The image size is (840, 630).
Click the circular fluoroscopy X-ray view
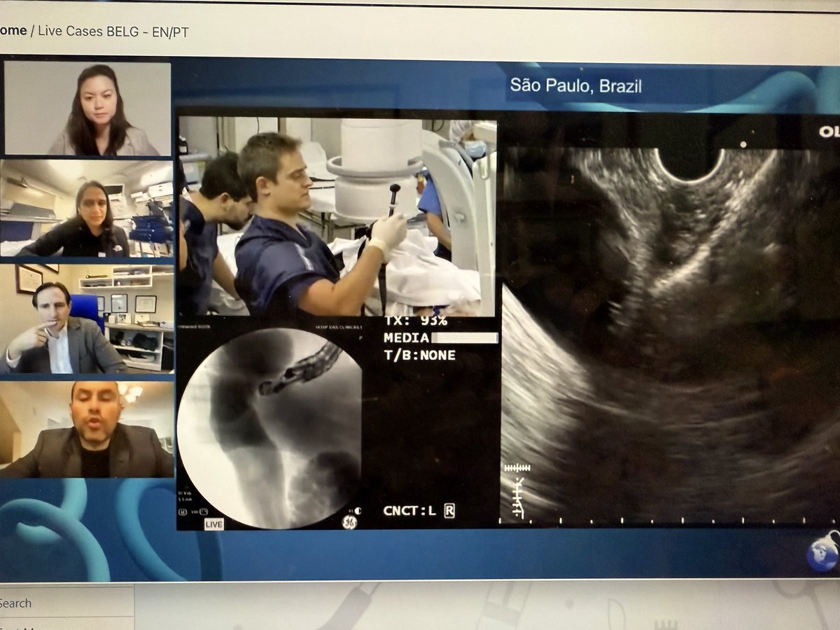tap(269, 428)
